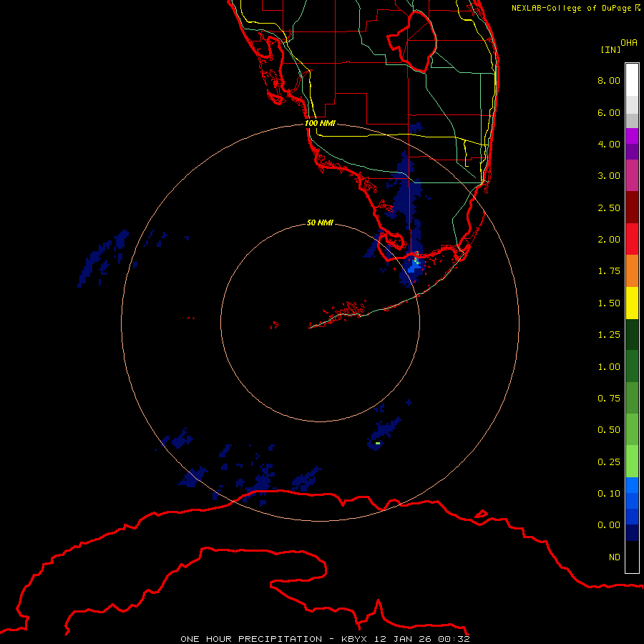Screen dimensions: 644x644
Task: Click the ND legend label
Action: pyautogui.click(x=615, y=557)
